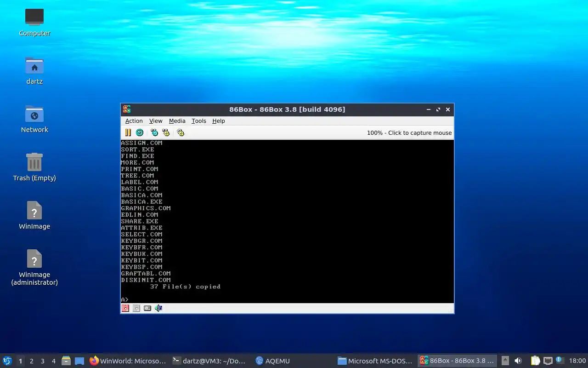Switch to Microsoft MS-DOS folder taskbar window

(376, 361)
